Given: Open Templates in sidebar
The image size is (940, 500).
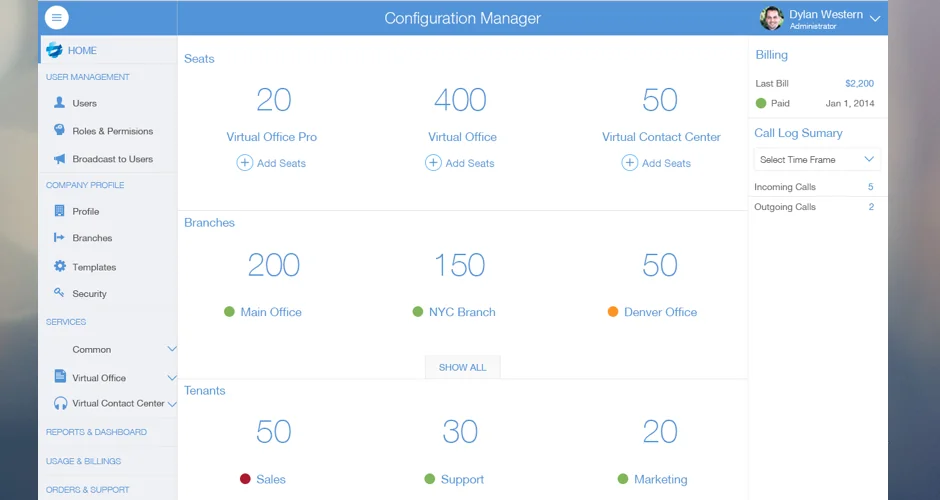Looking at the screenshot, I should pos(94,267).
